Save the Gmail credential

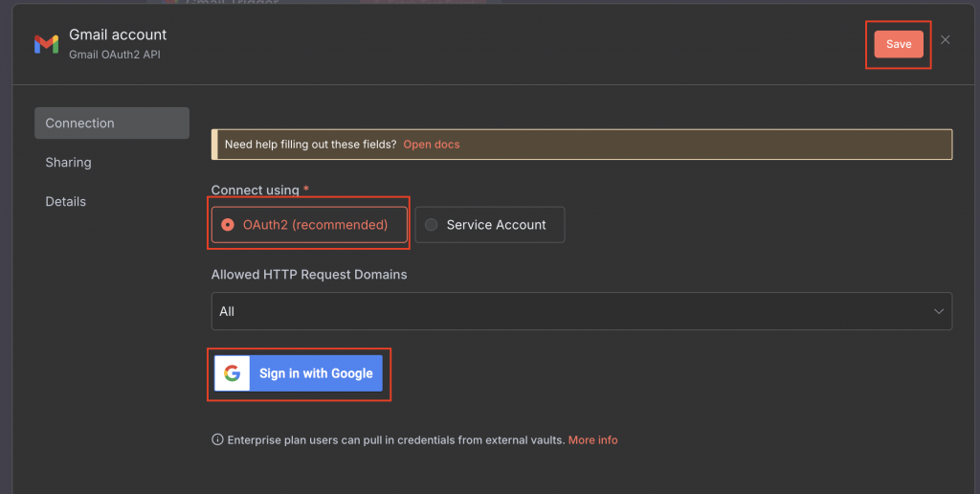click(899, 45)
